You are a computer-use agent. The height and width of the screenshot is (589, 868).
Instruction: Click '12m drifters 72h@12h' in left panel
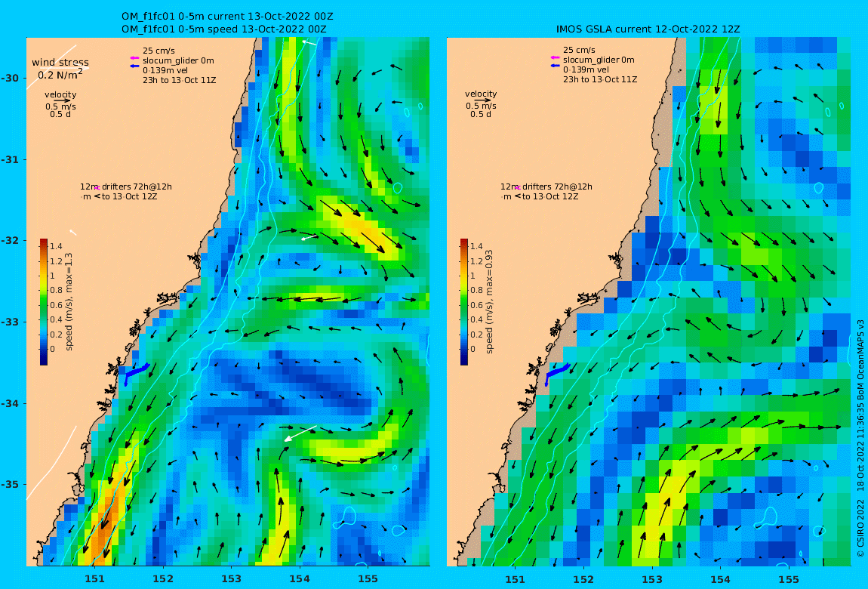(x=126, y=187)
